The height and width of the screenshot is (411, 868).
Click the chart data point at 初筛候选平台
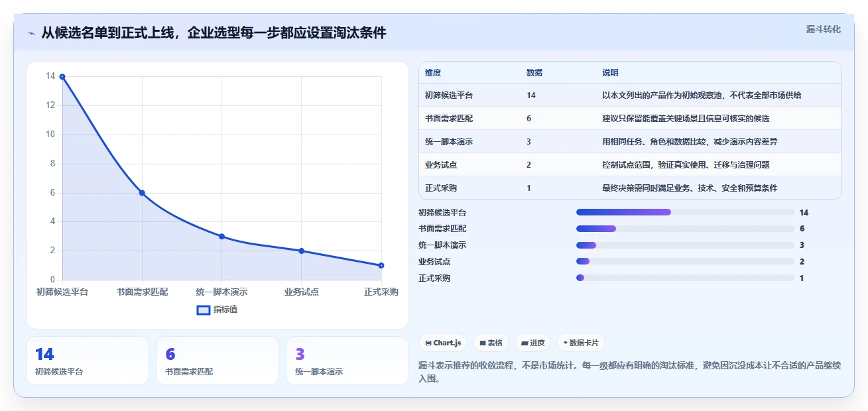[x=62, y=77]
